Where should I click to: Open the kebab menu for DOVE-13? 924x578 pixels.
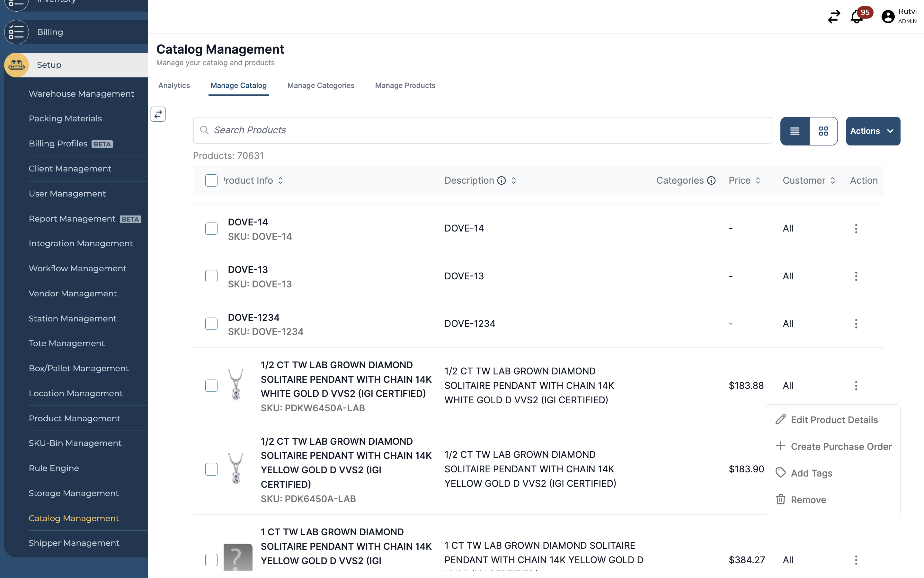pos(856,276)
